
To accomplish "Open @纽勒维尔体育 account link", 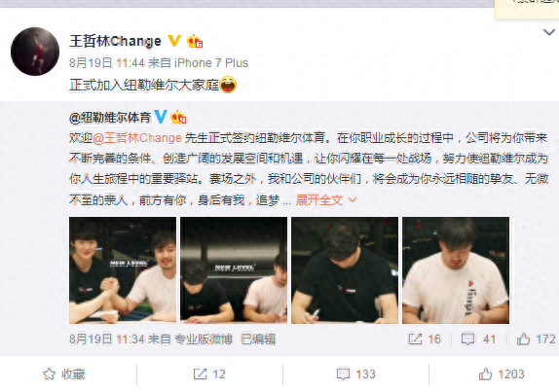I will 110,117.
